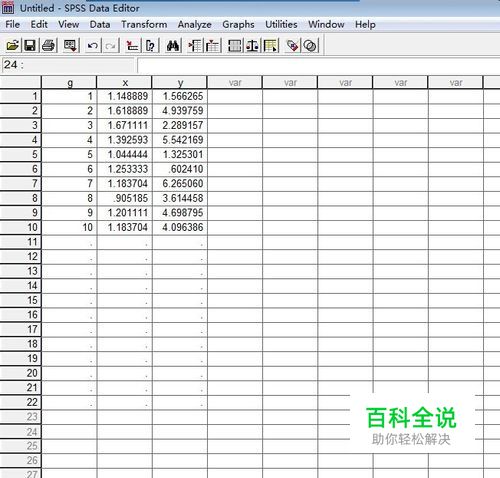Screen dimensions: 500x478
Task: Select row header number 22
Action: pyautogui.click(x=20, y=402)
